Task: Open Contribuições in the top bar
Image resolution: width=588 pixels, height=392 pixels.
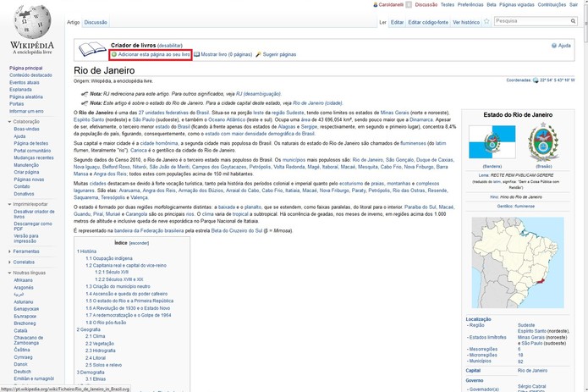Action: point(552,4)
